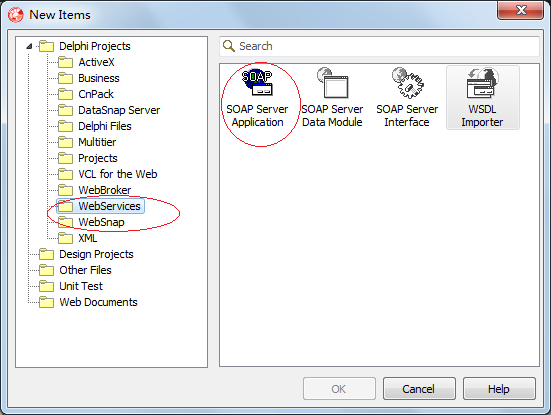Viewport: 551px width, 415px height.
Task: Click the Multitier folder icon
Action: point(65,142)
